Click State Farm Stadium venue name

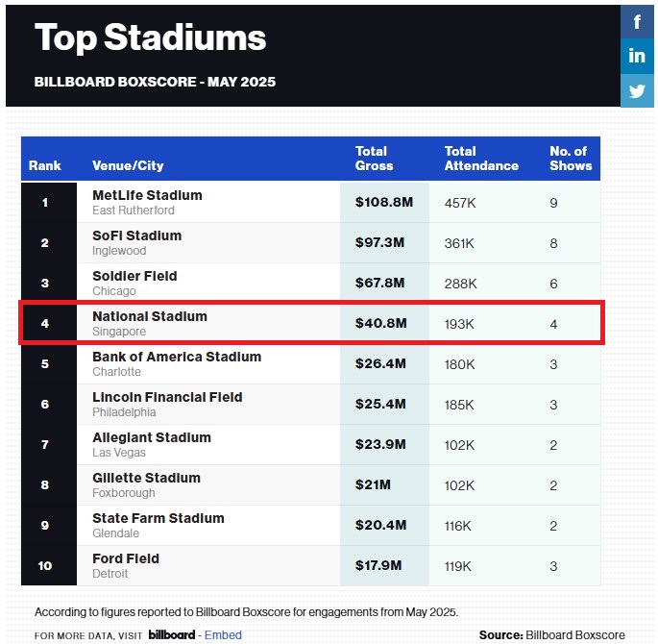158,518
